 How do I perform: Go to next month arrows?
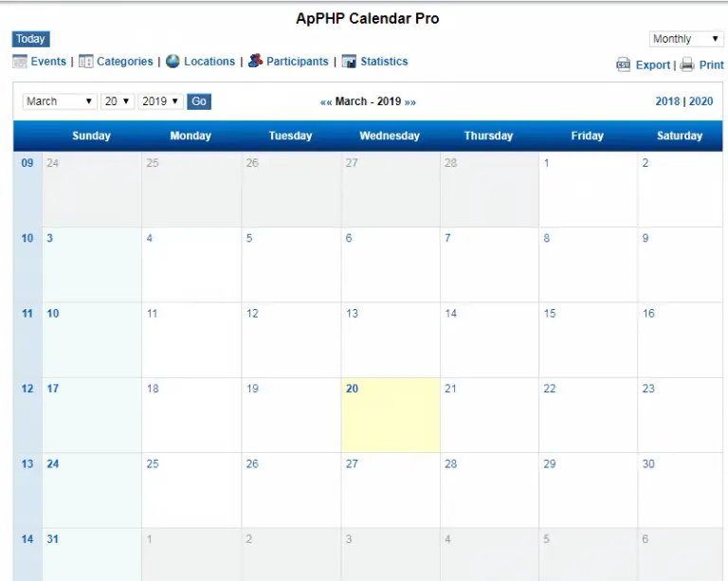tap(409, 102)
